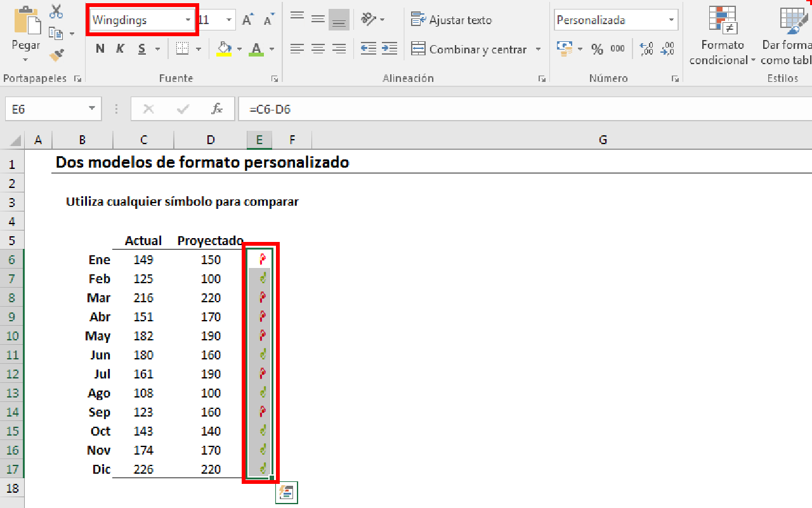This screenshot has width=812, height=508.
Task: Expand the Combinar y centrar dropdown arrow
Action: coord(537,49)
